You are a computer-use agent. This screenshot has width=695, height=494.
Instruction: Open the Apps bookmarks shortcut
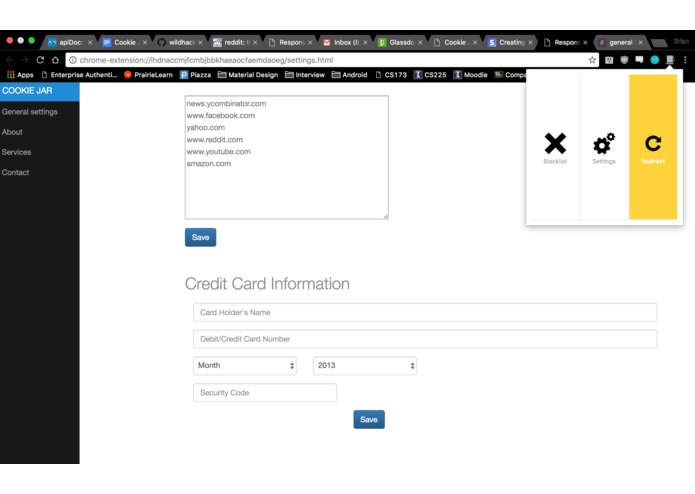click(20, 75)
